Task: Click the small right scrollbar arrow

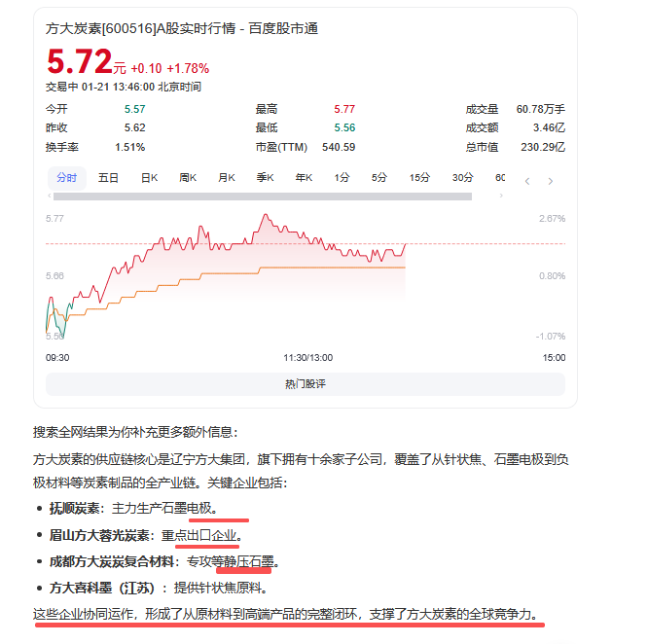Action: [501, 196]
